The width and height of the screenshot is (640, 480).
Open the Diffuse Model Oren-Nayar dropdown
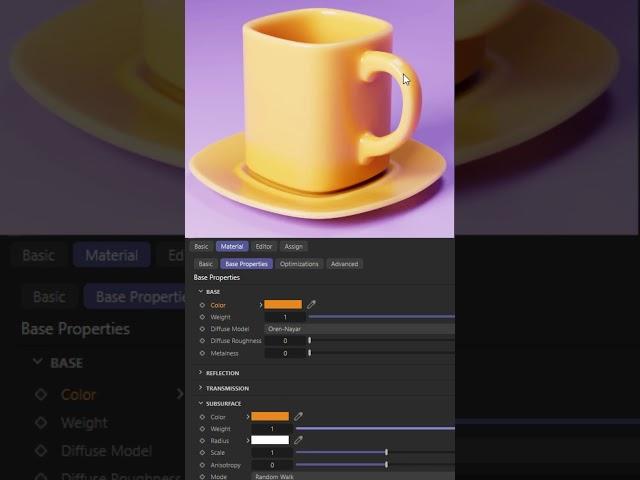[x=358, y=329]
